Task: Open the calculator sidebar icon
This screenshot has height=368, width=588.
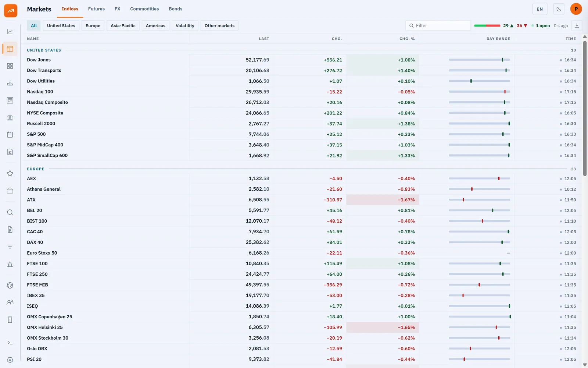Action: click(x=10, y=320)
